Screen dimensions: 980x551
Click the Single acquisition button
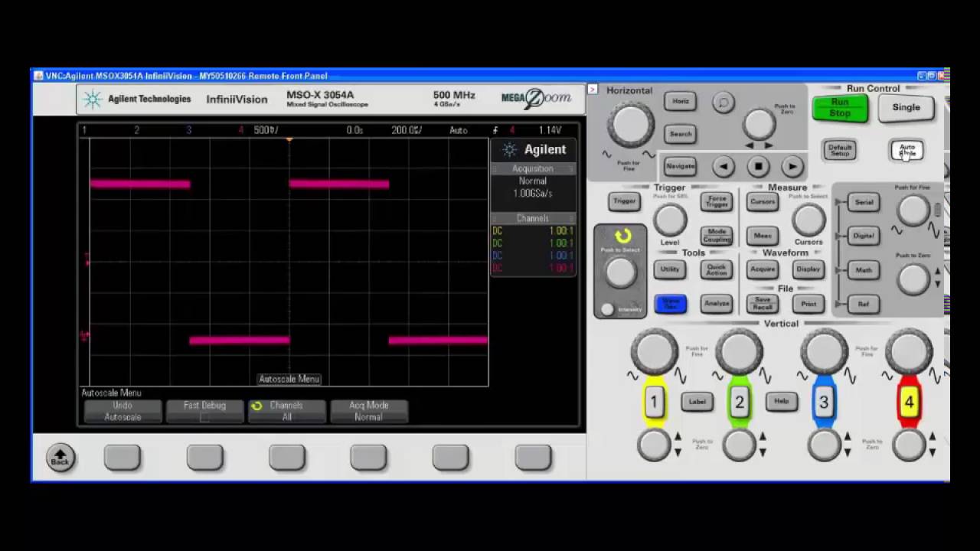coord(906,108)
